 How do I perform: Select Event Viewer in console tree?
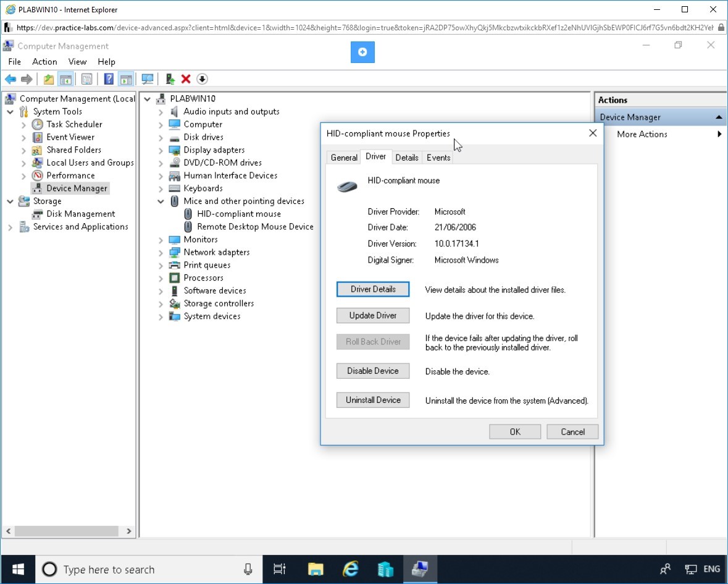pyautogui.click(x=70, y=137)
